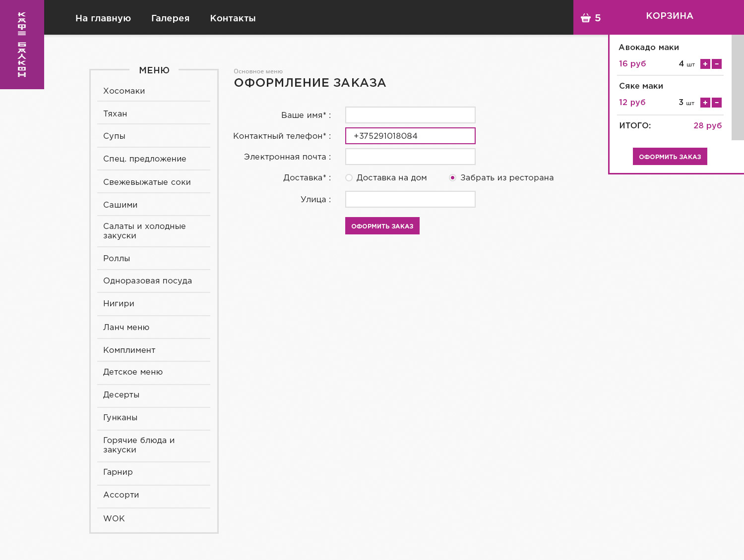Viewport: 744px width, 560px height.
Task: Select the Доставка на дом radio option
Action: pos(349,178)
